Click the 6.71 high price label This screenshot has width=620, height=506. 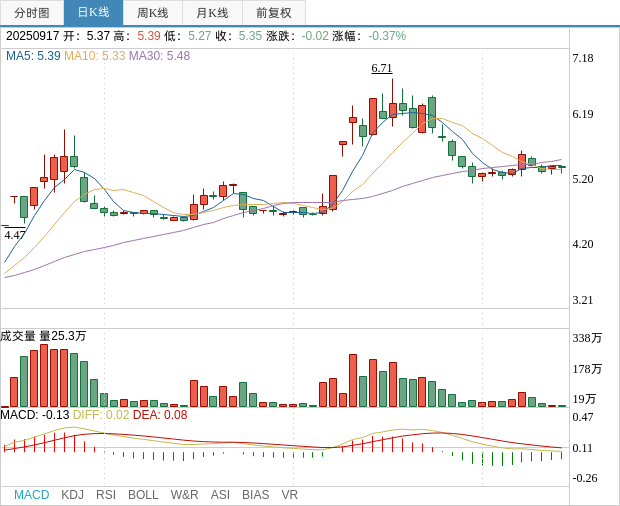tap(382, 68)
